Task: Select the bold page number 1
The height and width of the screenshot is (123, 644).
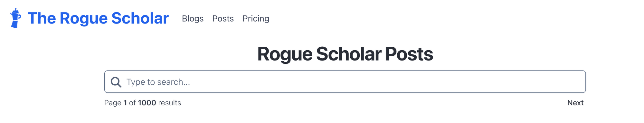Action: [125, 103]
